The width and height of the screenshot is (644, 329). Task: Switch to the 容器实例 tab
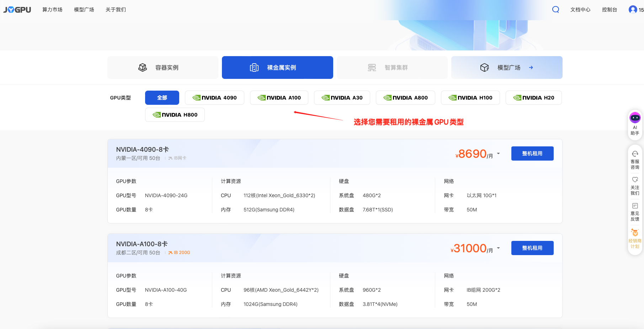point(163,68)
